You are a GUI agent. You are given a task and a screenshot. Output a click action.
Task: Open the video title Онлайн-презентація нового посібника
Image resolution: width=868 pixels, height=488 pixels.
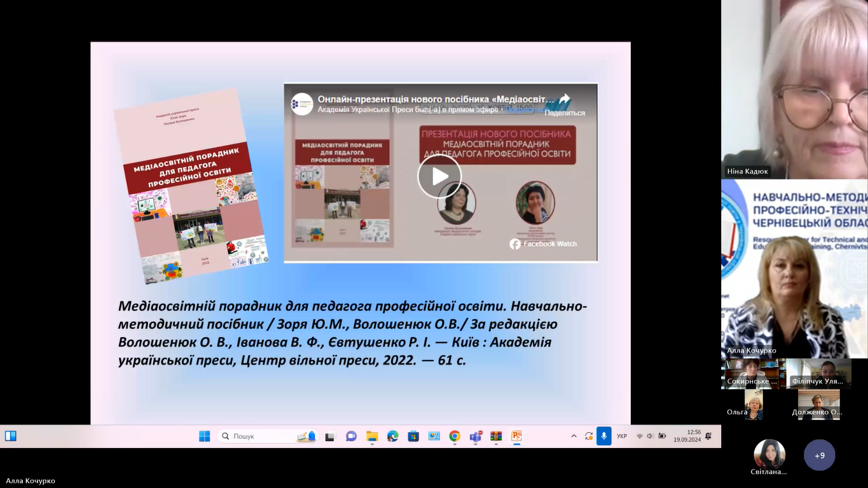tap(436, 99)
